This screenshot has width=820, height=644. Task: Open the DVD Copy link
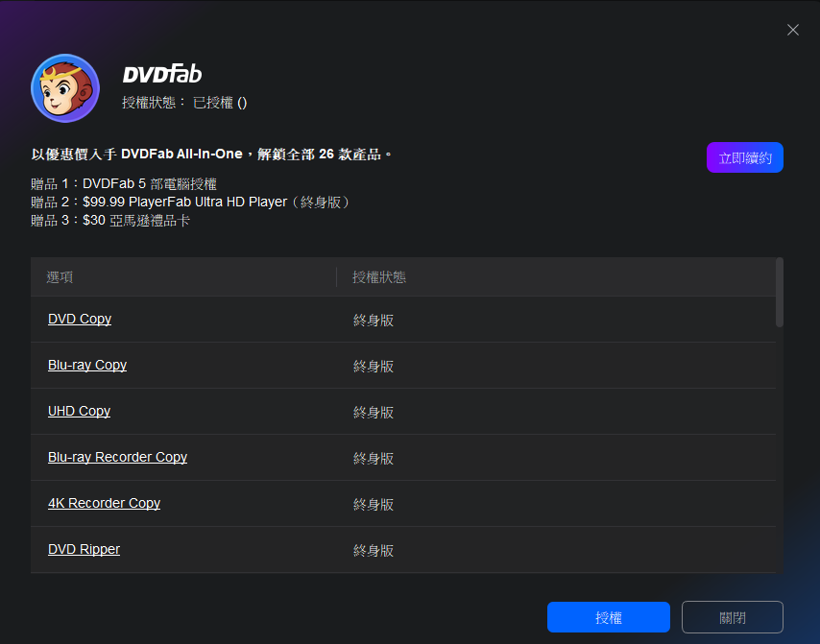tap(80, 319)
